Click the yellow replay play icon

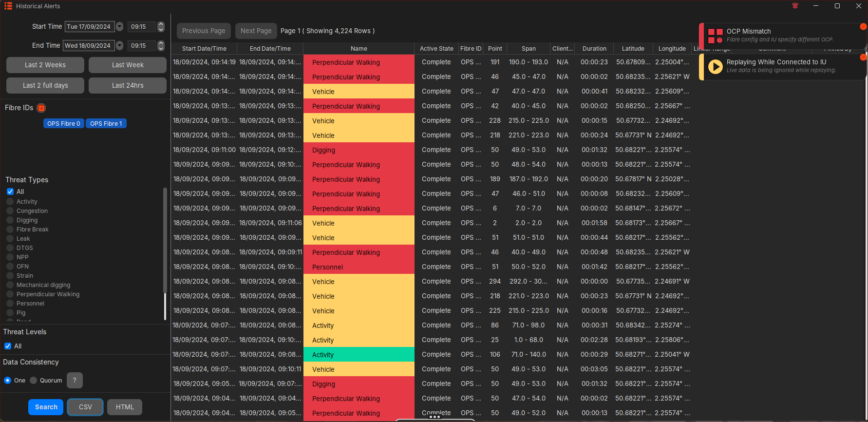click(x=715, y=67)
